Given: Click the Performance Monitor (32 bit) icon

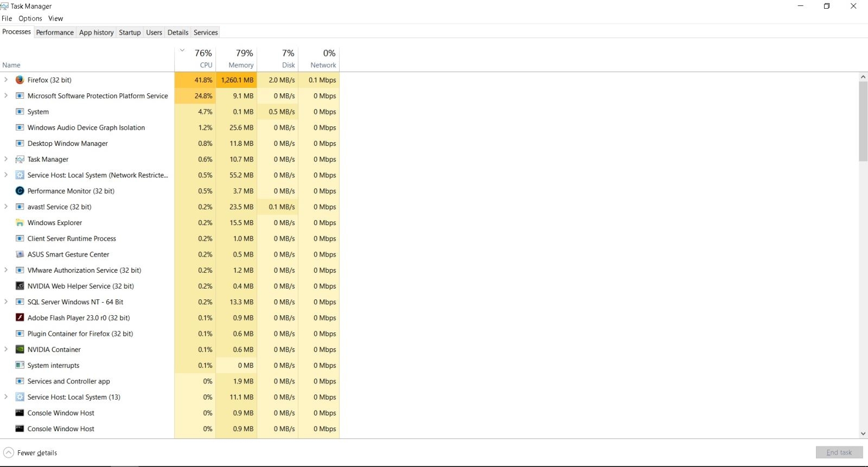Looking at the screenshot, I should (x=20, y=191).
